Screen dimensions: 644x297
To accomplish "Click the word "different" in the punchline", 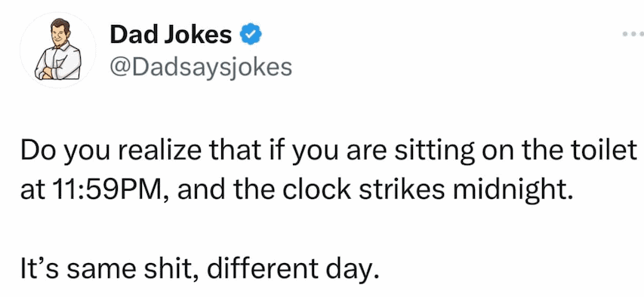I will tap(263, 269).
